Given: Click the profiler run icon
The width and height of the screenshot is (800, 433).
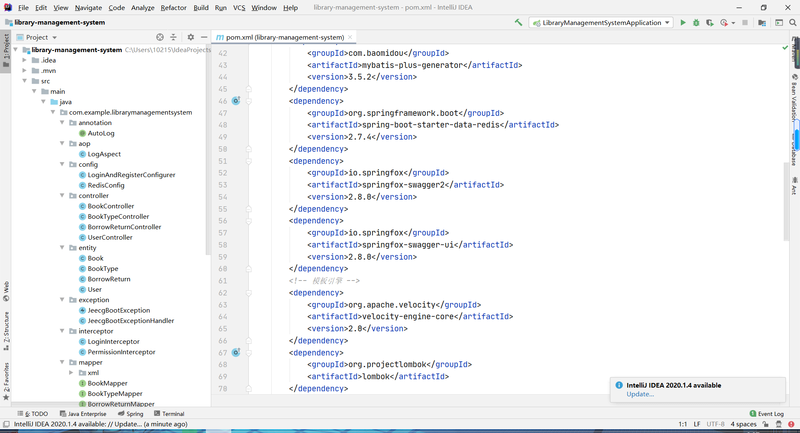Looking at the screenshot, I should pyautogui.click(x=723, y=22).
